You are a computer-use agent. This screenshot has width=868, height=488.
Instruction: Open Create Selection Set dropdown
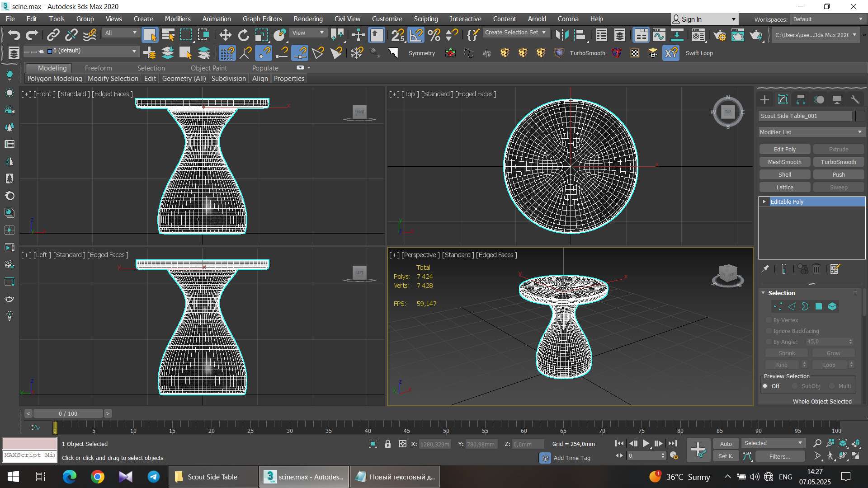tap(515, 33)
